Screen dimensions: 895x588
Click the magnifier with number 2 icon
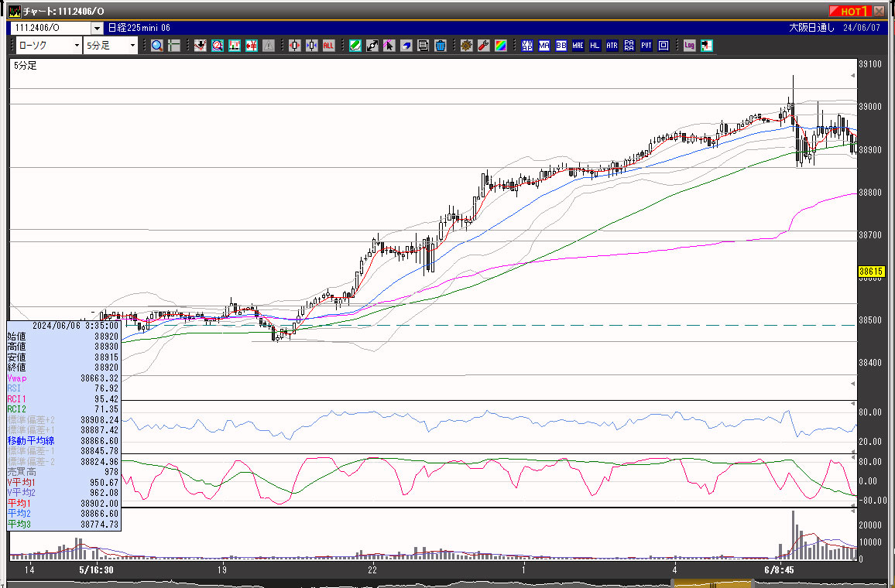click(x=218, y=46)
